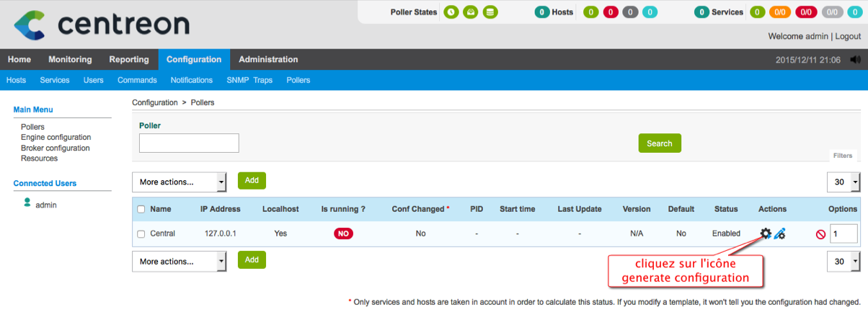Click the edit configuration pencil icon

779,234
